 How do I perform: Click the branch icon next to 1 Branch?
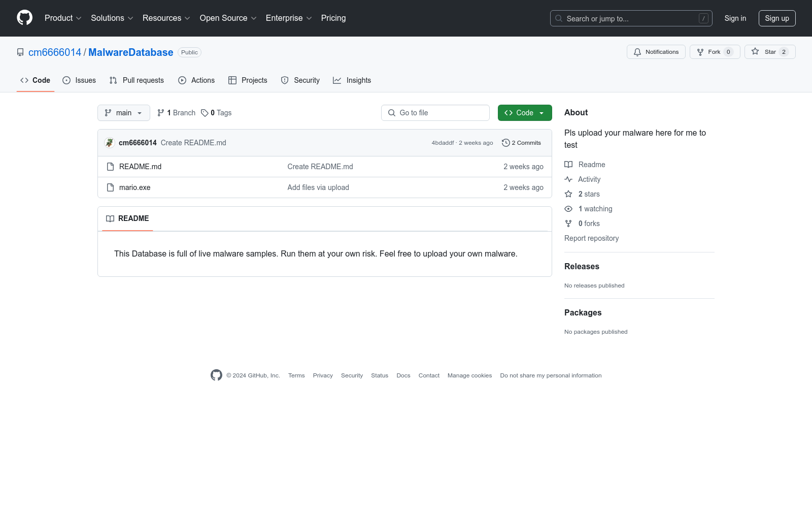pyautogui.click(x=161, y=113)
